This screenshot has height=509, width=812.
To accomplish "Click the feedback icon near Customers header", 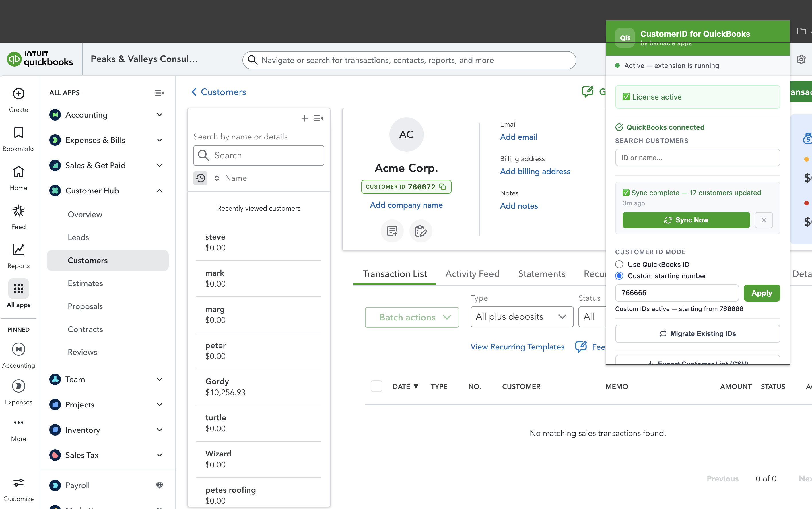I will tap(587, 92).
